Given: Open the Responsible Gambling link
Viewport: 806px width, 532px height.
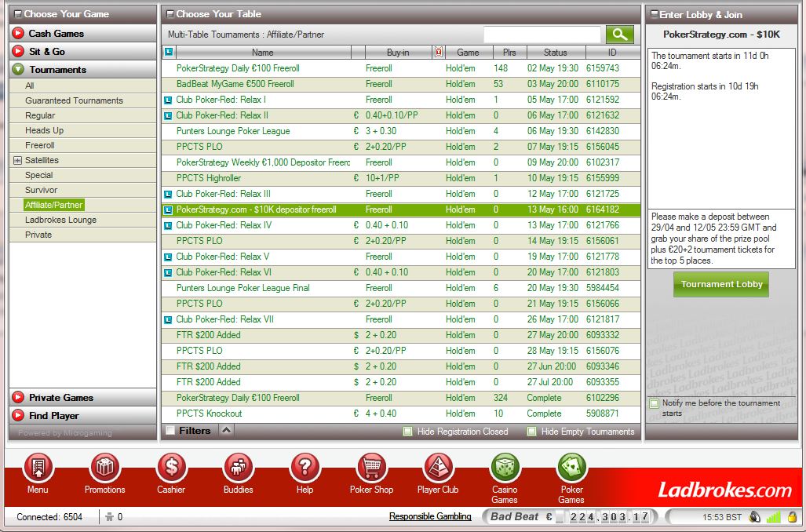Looking at the screenshot, I should [x=430, y=516].
